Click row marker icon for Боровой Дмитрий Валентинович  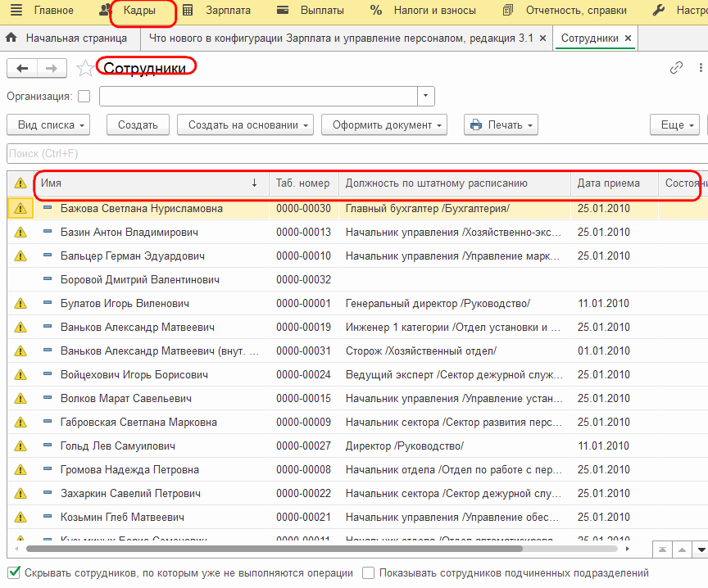(x=48, y=279)
